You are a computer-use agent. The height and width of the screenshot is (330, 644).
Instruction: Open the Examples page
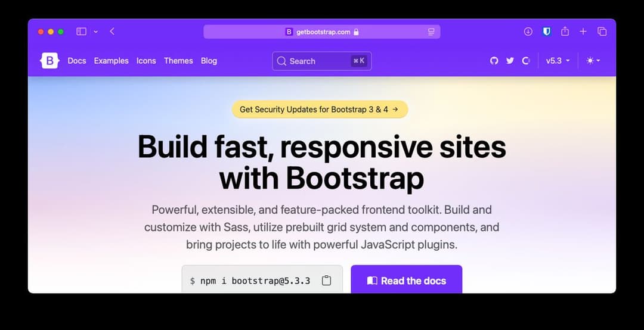pos(112,61)
